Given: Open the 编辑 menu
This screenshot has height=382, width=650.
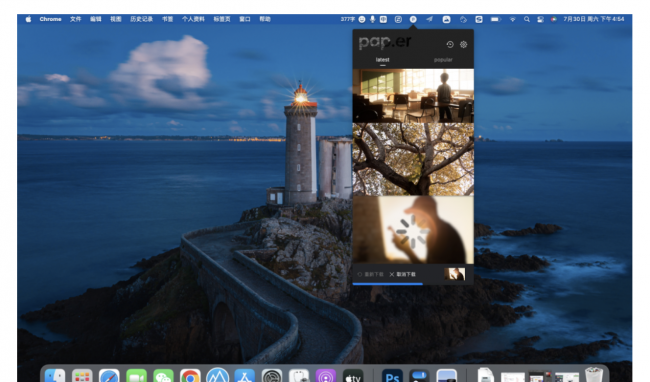Looking at the screenshot, I should 96,19.
